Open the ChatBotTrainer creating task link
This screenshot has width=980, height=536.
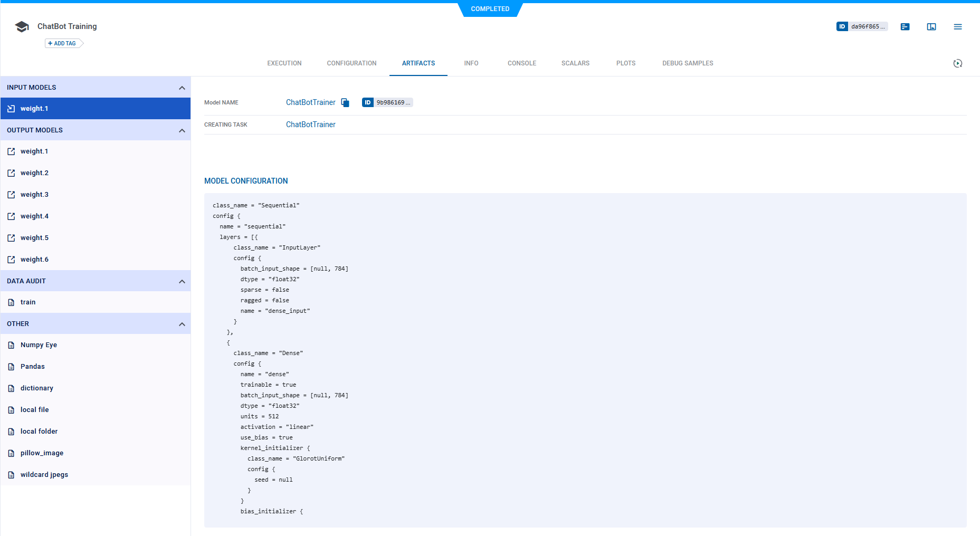tap(311, 125)
